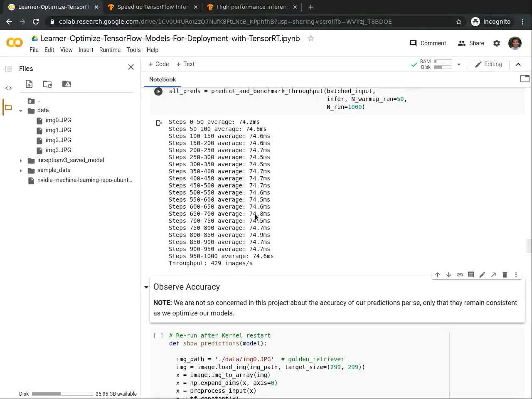Run the predict_and_benchmark_throughput cell
This screenshot has width=532, height=399.
click(x=158, y=91)
